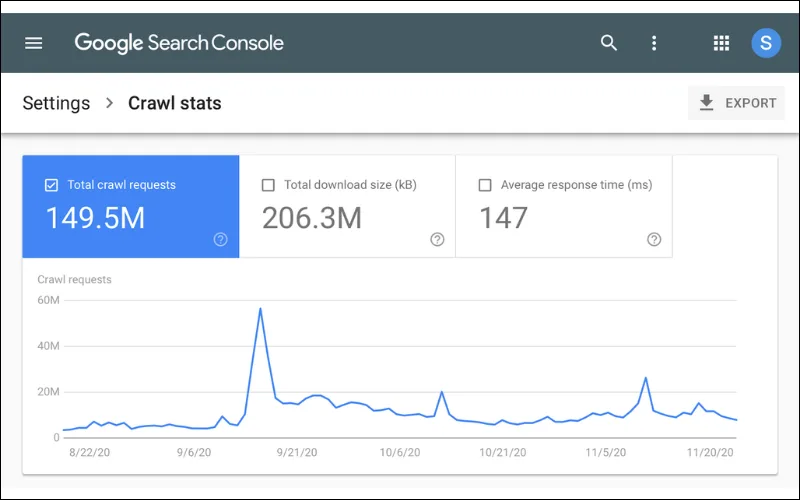The width and height of the screenshot is (800, 500).
Task: Click help icon on Total download size card
Action: click(x=437, y=239)
